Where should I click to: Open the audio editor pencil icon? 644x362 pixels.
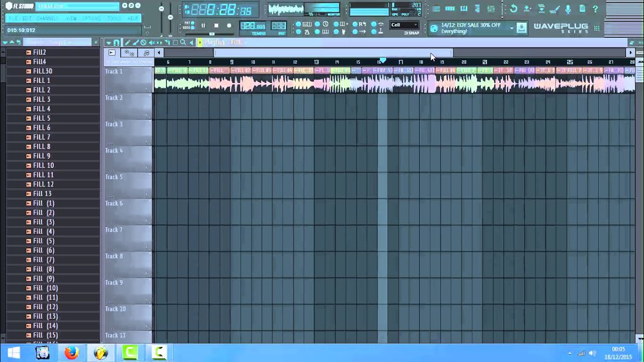coord(555,9)
